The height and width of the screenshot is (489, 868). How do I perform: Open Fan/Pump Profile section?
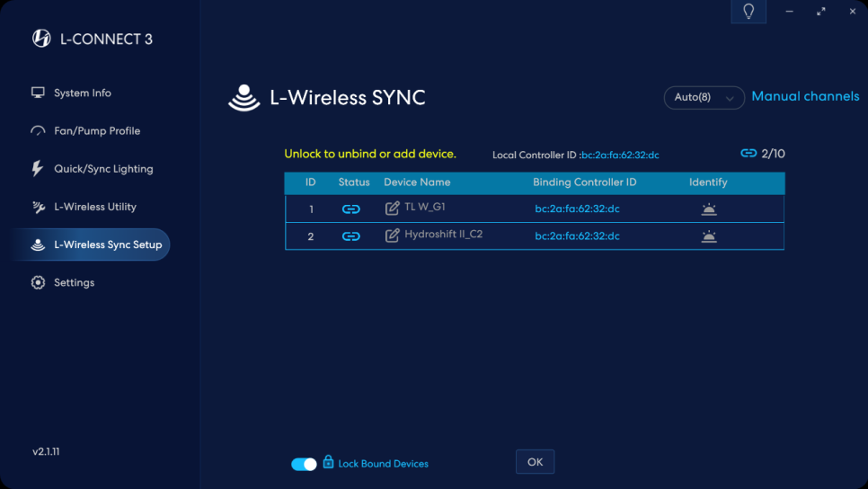point(96,131)
